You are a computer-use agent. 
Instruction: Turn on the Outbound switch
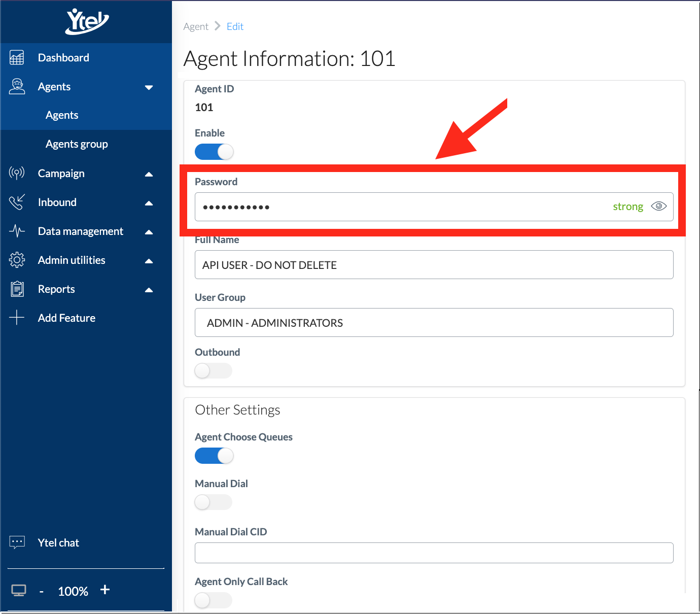coord(214,371)
